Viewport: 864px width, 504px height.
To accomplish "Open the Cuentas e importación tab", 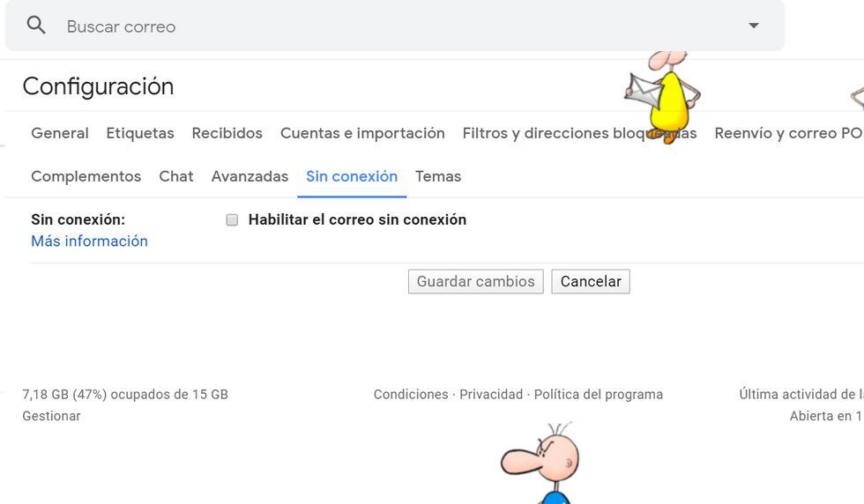I will (362, 133).
